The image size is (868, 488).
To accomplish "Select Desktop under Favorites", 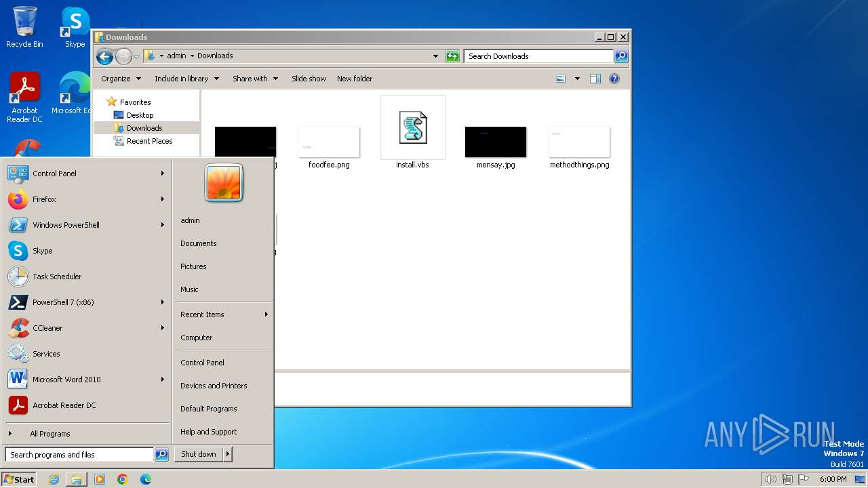I will 140,115.
